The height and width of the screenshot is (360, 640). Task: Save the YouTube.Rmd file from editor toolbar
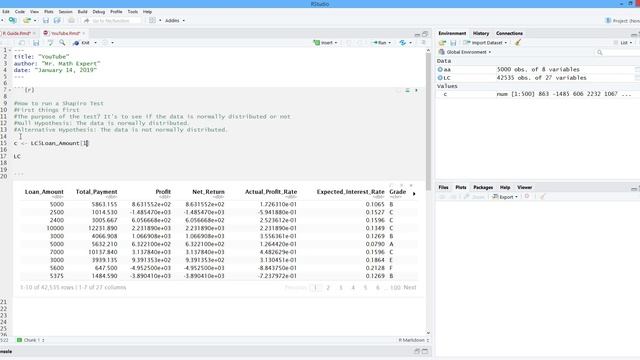[x=36, y=43]
